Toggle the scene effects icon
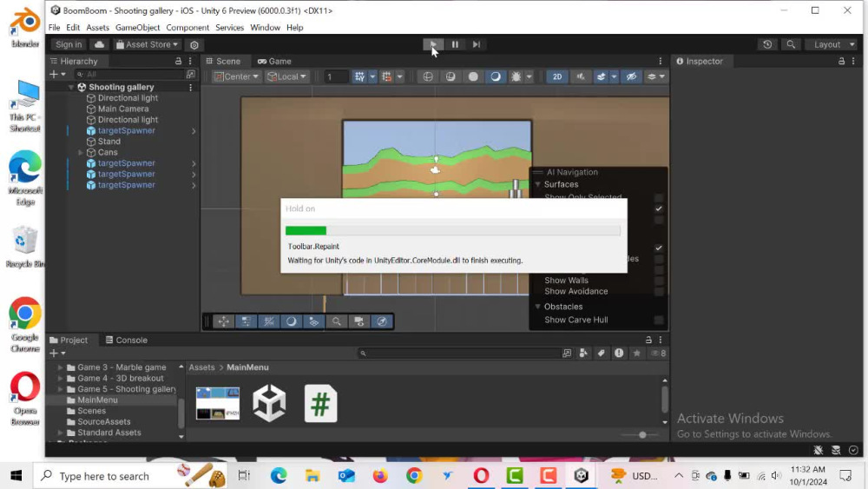The height and width of the screenshot is (489, 868). (x=602, y=77)
